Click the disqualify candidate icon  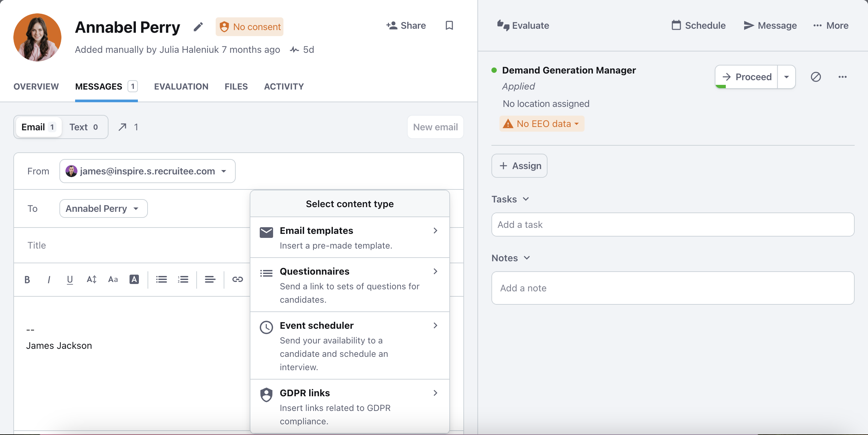click(x=816, y=77)
